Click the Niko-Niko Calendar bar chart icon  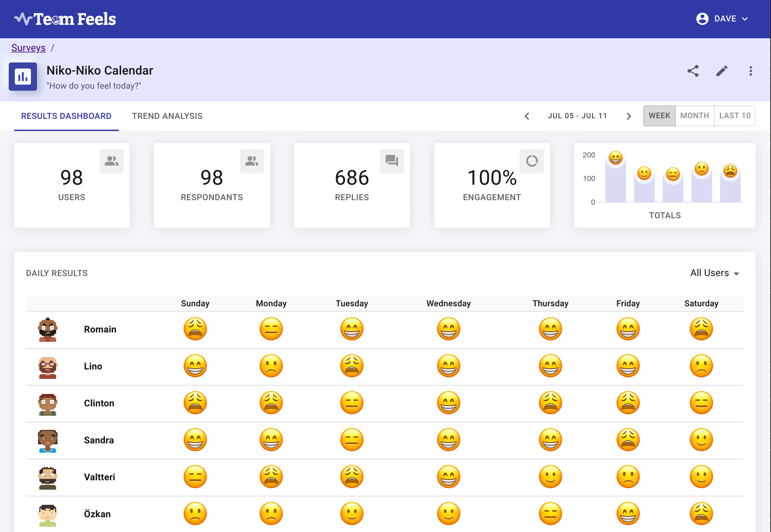[x=23, y=77]
